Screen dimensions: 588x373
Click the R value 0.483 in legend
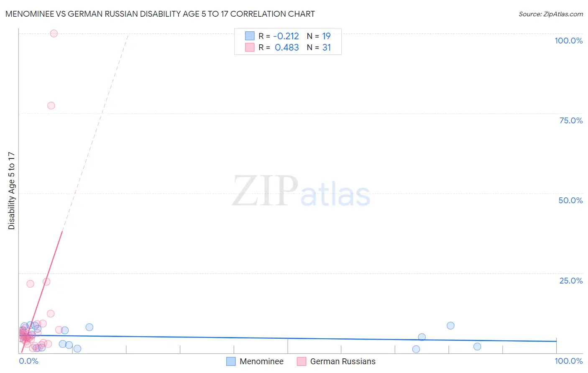coord(287,47)
